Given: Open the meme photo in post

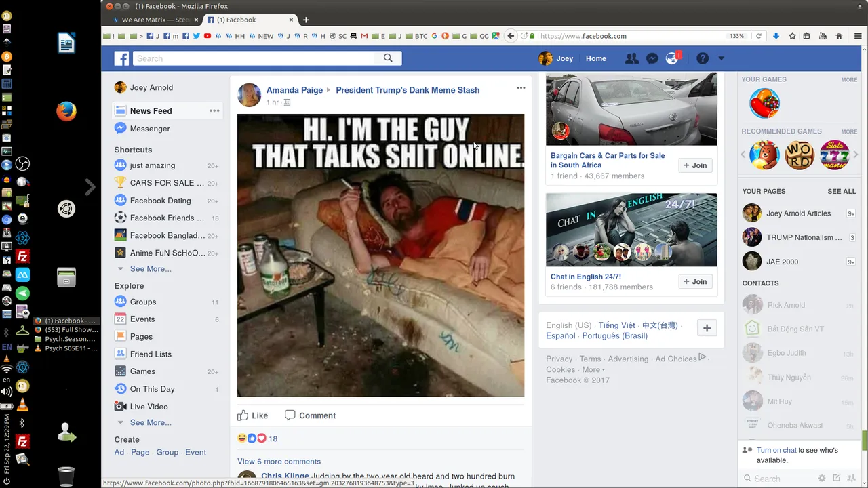Looking at the screenshot, I should (380, 255).
